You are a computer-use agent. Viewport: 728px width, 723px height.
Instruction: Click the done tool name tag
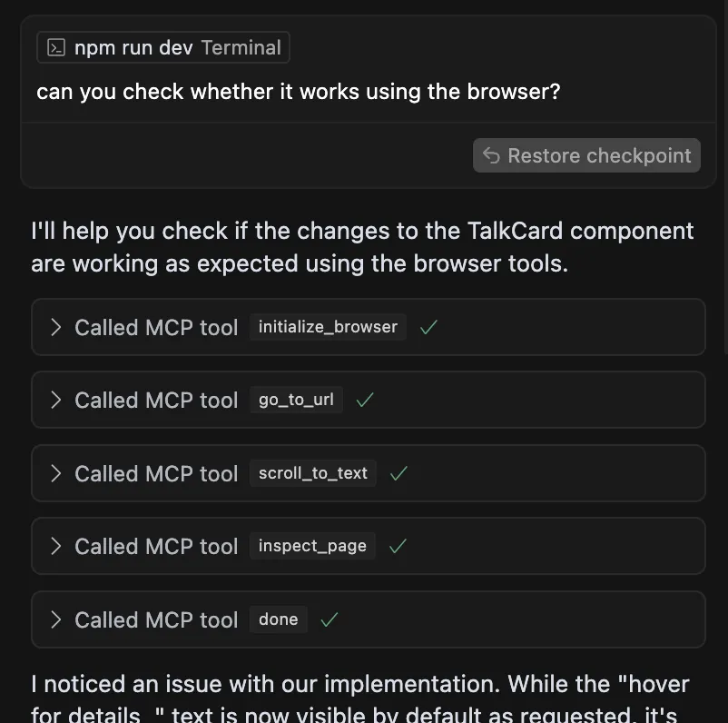[x=278, y=619]
